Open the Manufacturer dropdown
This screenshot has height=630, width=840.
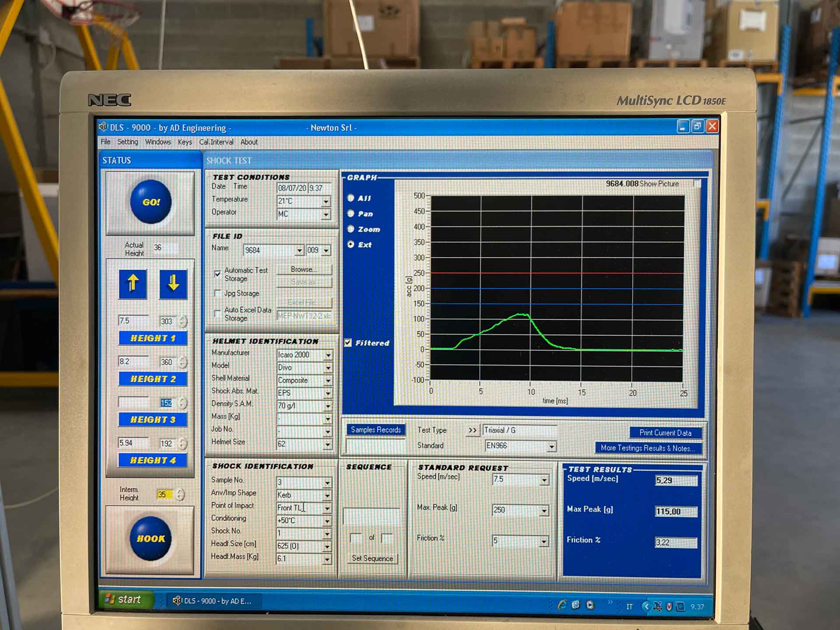point(328,355)
